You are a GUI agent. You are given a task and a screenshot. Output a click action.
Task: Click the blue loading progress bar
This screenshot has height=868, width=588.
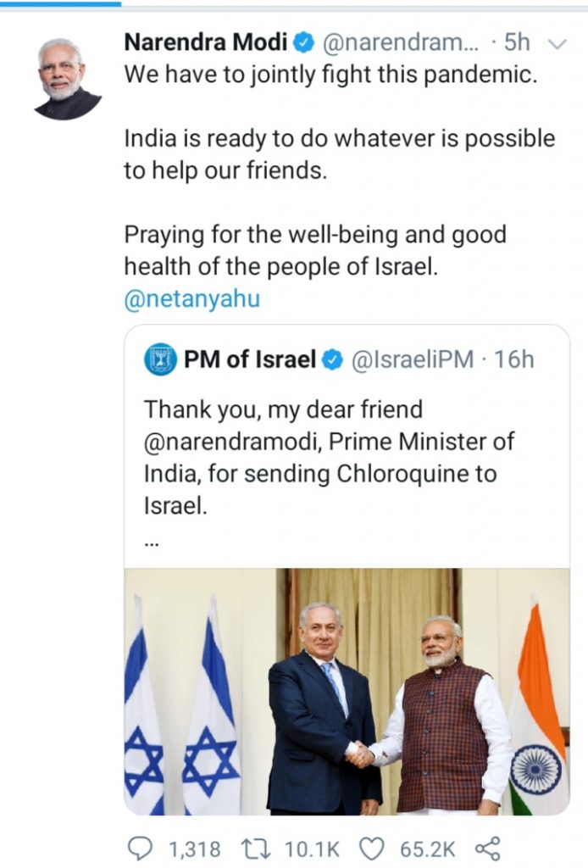(60, 3)
